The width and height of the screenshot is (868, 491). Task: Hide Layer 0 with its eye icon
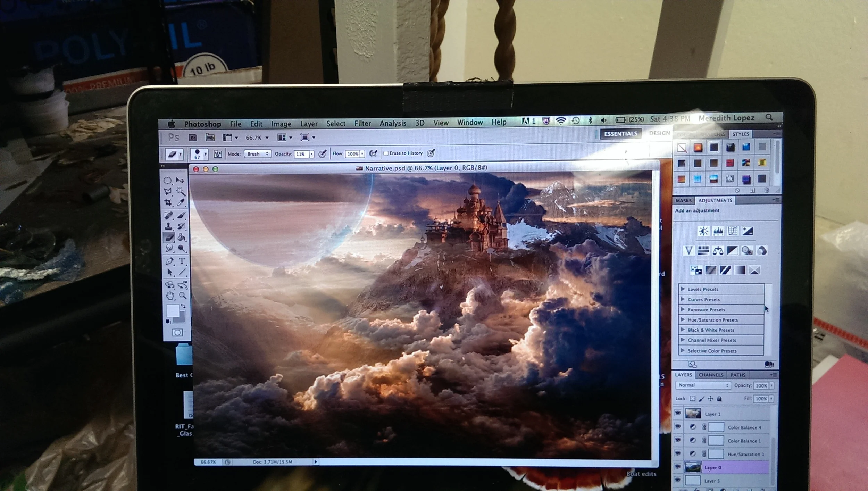(677, 467)
